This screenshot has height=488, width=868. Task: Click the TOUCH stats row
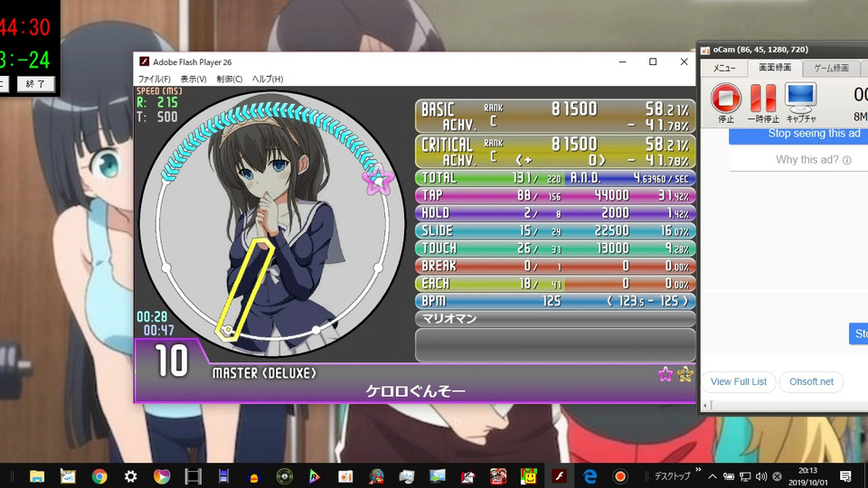pyautogui.click(x=555, y=249)
